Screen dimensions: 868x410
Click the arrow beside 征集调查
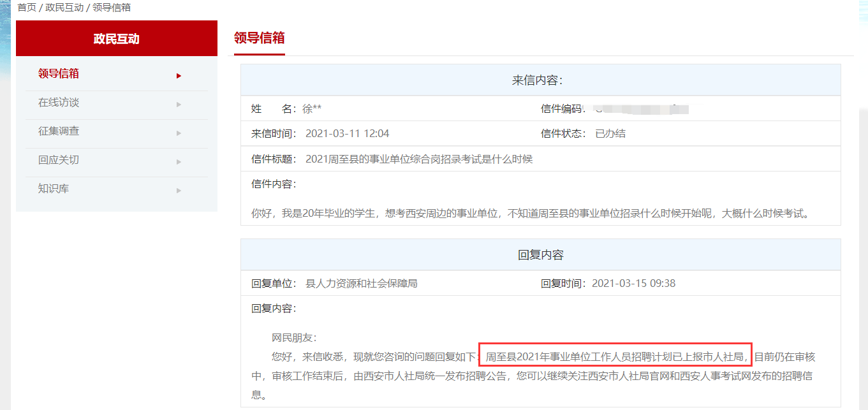179,133
